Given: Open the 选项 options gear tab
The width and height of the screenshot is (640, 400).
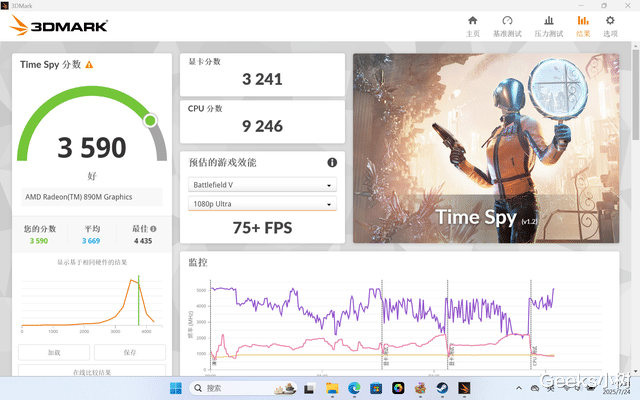Looking at the screenshot, I should pyautogui.click(x=610, y=27).
